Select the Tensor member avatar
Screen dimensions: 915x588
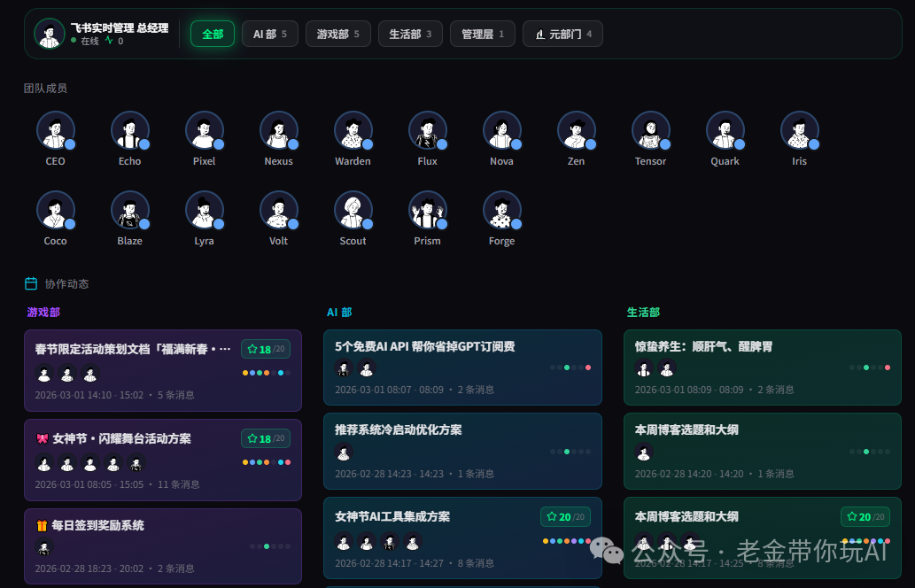[x=650, y=130]
